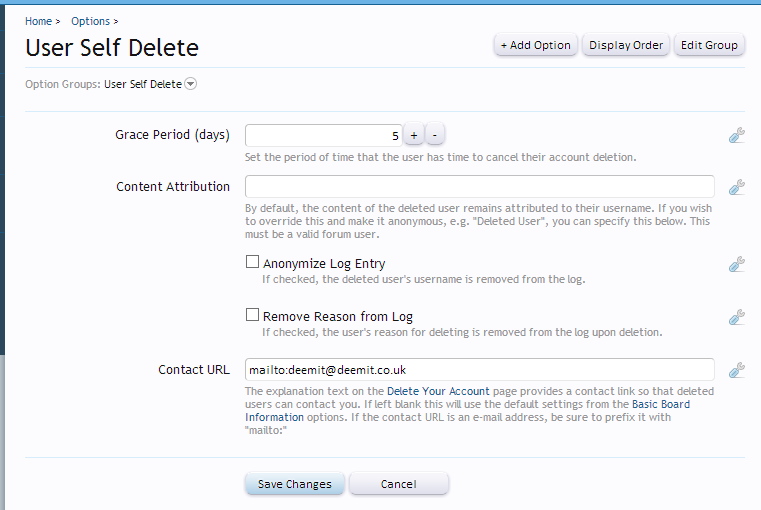Check Remove Reason from Log option
The height and width of the screenshot is (510, 761).
tap(253, 315)
